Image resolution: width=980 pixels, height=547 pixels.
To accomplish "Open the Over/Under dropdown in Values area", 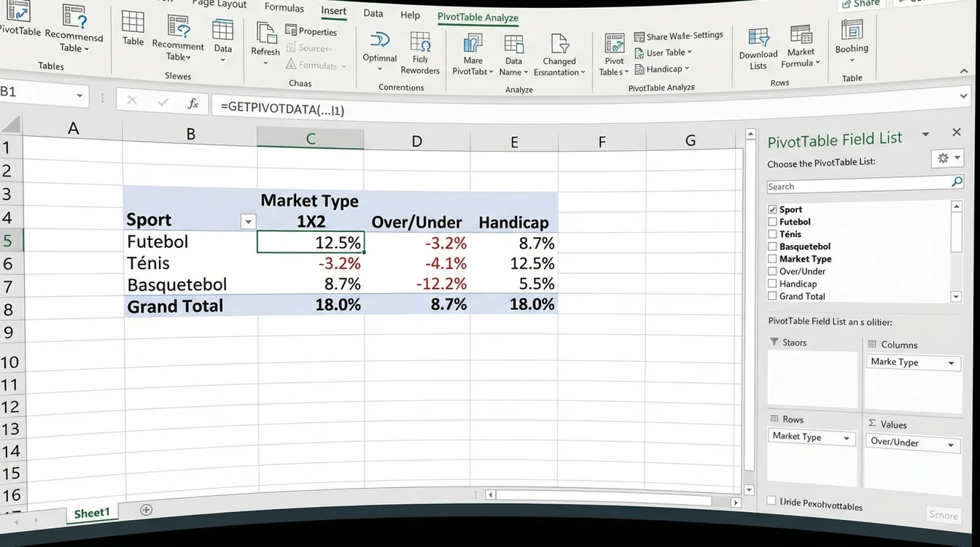I will point(951,445).
